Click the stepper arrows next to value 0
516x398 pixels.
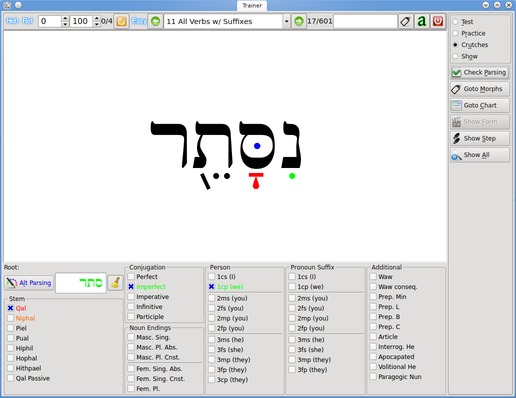coord(66,21)
